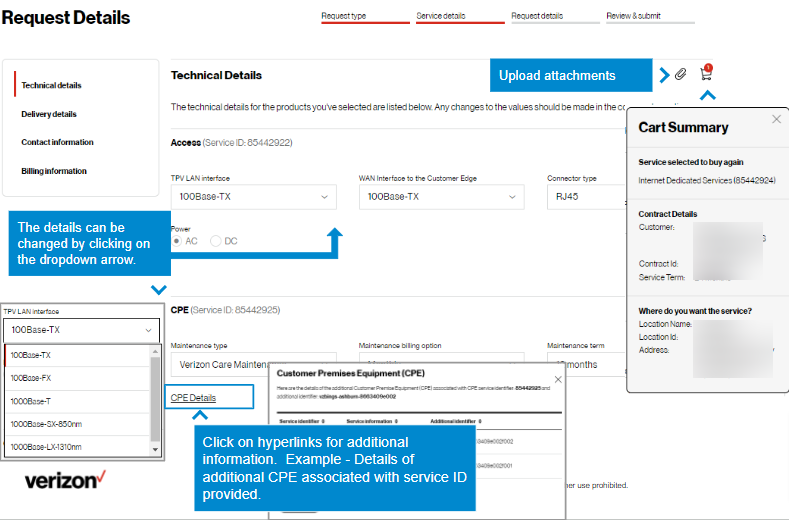
Task: Open the TPV LAN interface dropdown in Access
Action: pos(254,197)
